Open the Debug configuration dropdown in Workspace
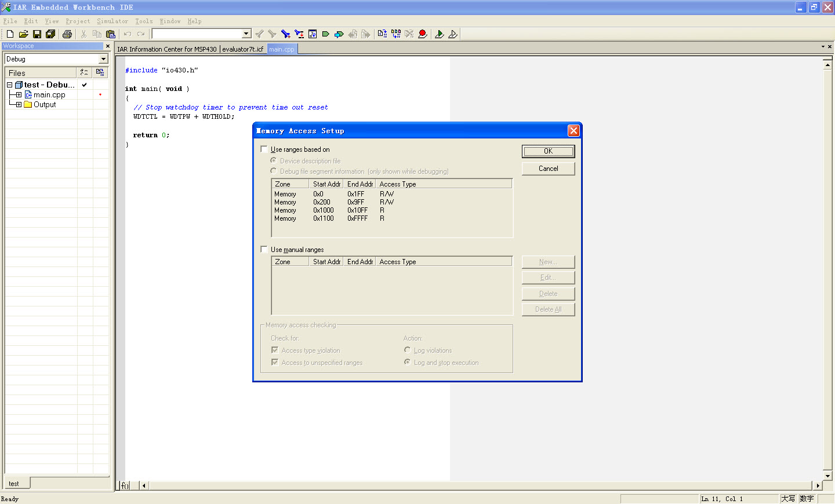Screen dimensions: 835x504 click(103, 59)
